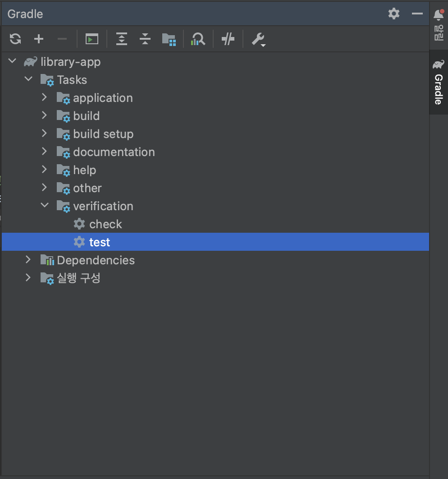The width and height of the screenshot is (448, 479).
Task: Collapse all tree nodes icon
Action: 145,39
